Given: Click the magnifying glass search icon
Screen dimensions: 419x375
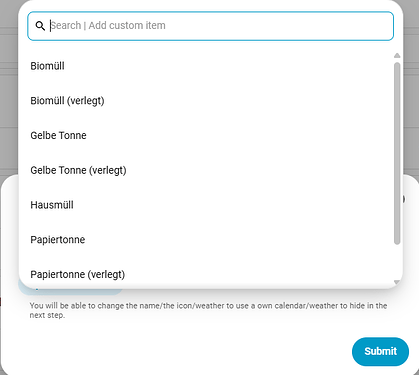Looking at the screenshot, I should click(x=40, y=26).
